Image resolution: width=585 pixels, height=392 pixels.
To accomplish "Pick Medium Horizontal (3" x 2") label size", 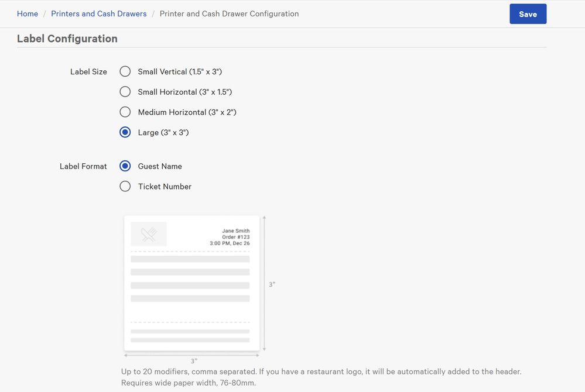I will coord(125,112).
